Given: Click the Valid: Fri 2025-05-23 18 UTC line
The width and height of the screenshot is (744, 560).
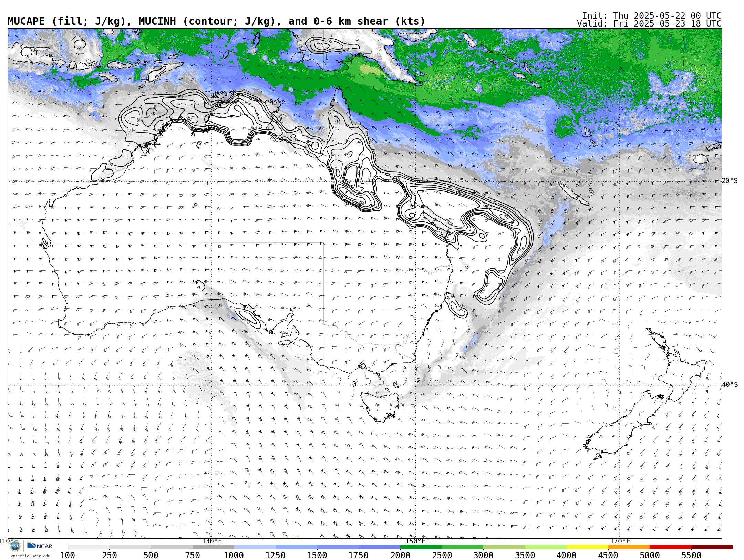Looking at the screenshot, I should point(649,24).
